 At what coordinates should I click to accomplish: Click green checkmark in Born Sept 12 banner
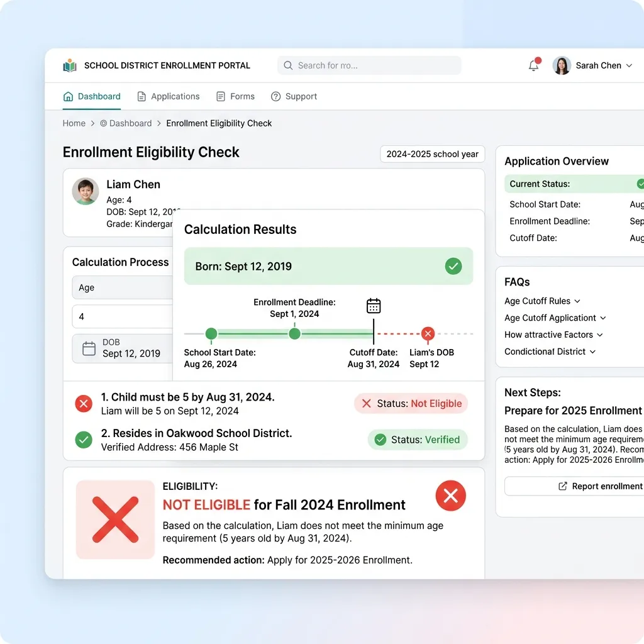(453, 266)
